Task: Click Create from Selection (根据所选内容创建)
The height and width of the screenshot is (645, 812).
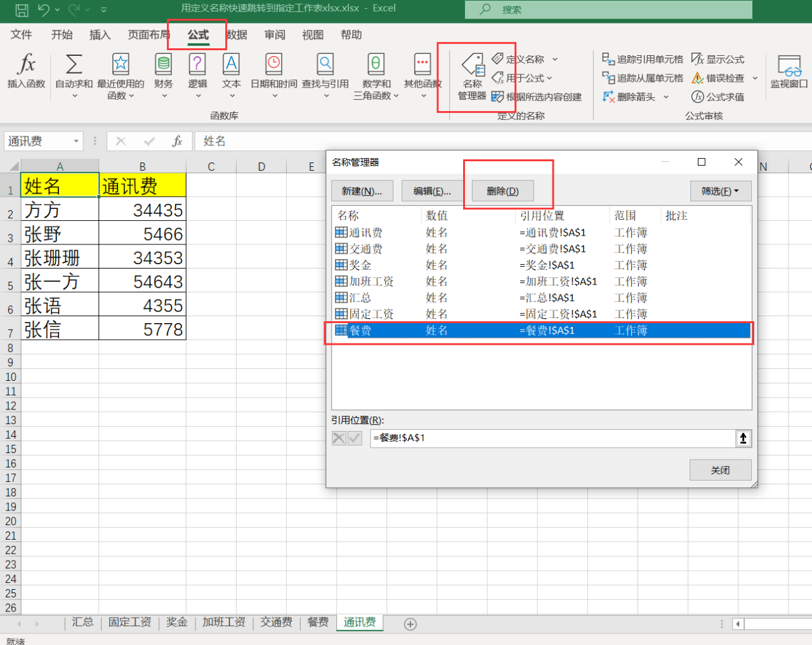Action: pyautogui.click(x=537, y=96)
